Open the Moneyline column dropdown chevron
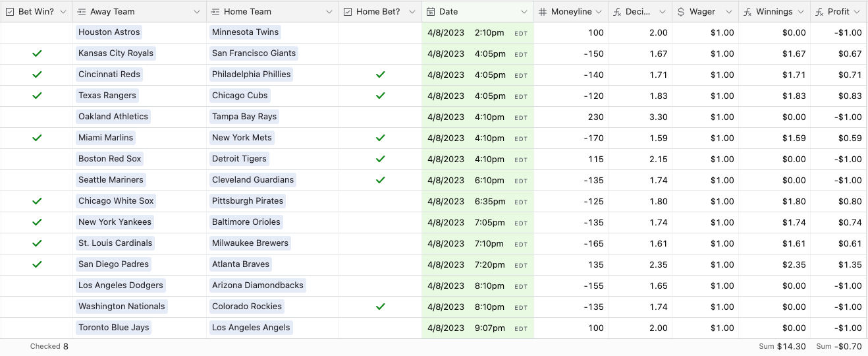This screenshot has width=868, height=356. click(598, 12)
